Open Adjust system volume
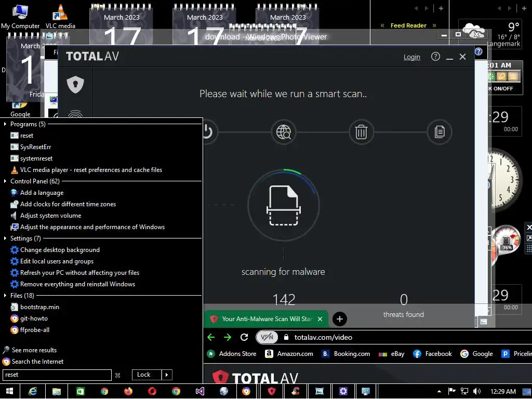Screen dimensions: 532x399 [46, 216]
